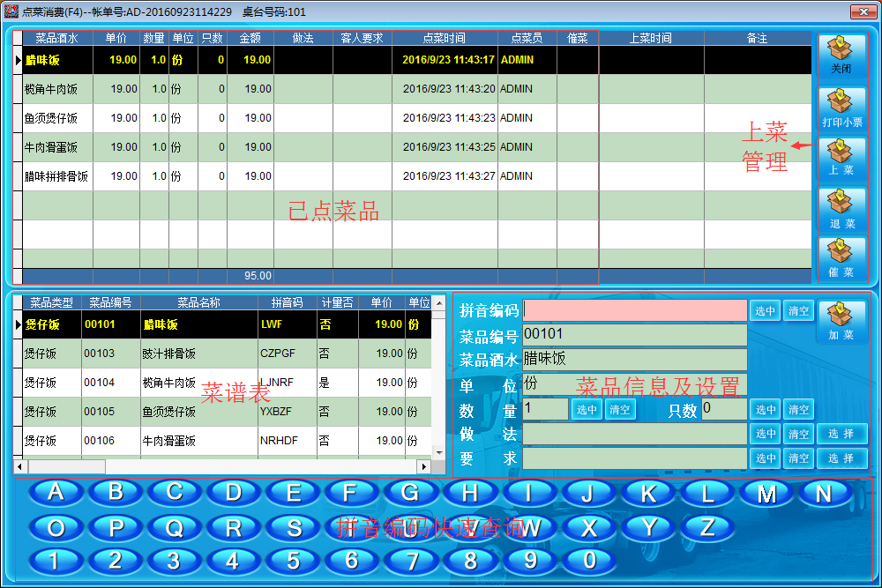Click the 关闭 (Close) icon button
882x588 pixels.
click(841, 56)
